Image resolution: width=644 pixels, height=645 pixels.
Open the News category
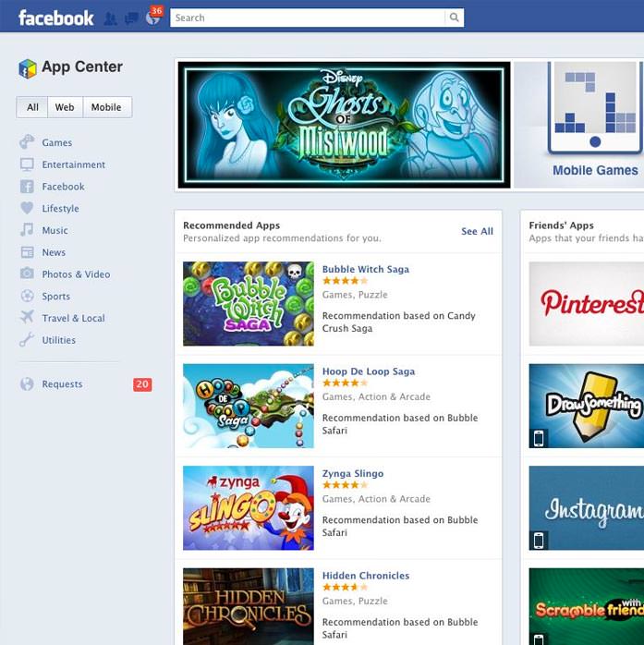click(x=54, y=252)
